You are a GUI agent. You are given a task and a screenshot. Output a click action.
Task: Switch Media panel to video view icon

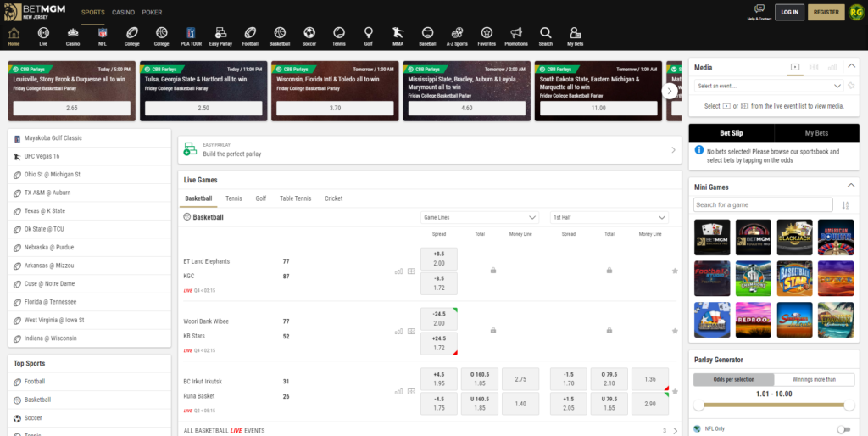pos(795,67)
